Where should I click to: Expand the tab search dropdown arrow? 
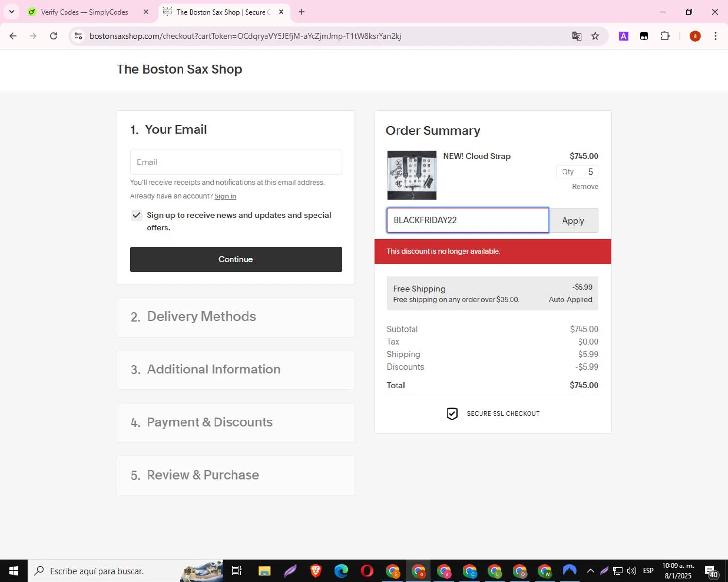click(12, 12)
